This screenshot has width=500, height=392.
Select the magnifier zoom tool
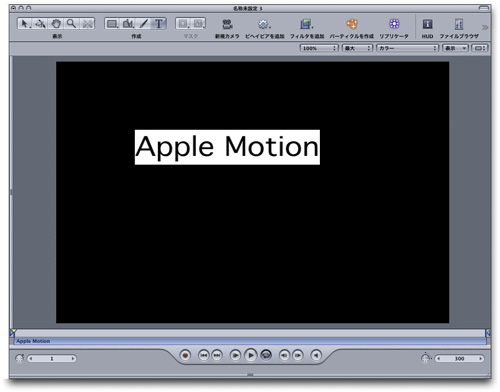71,24
